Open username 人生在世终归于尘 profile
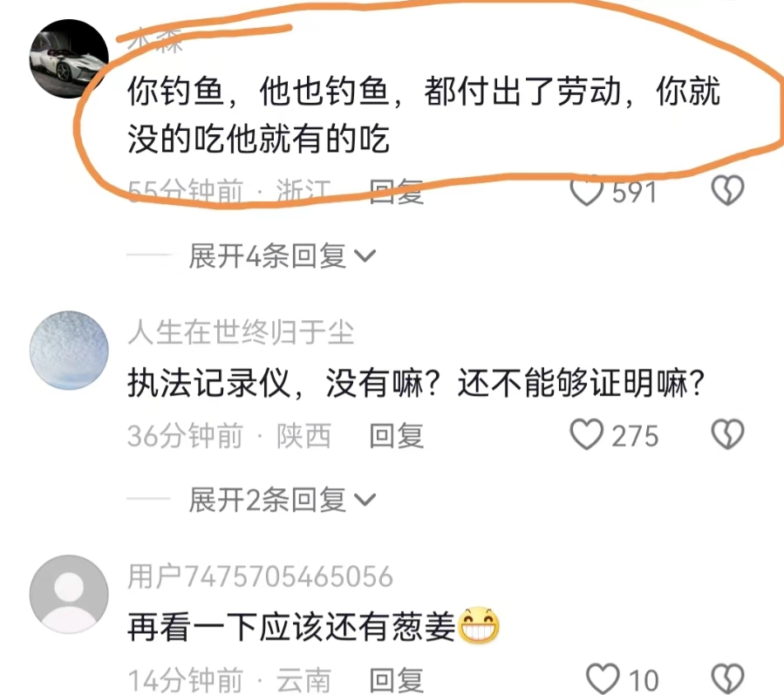Viewport: 784px width, 695px height. click(241, 332)
